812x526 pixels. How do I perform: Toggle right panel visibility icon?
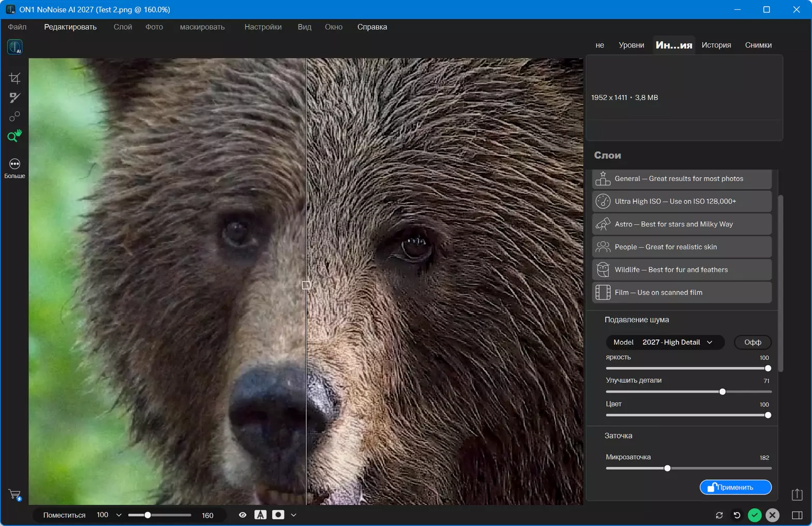pyautogui.click(x=797, y=515)
